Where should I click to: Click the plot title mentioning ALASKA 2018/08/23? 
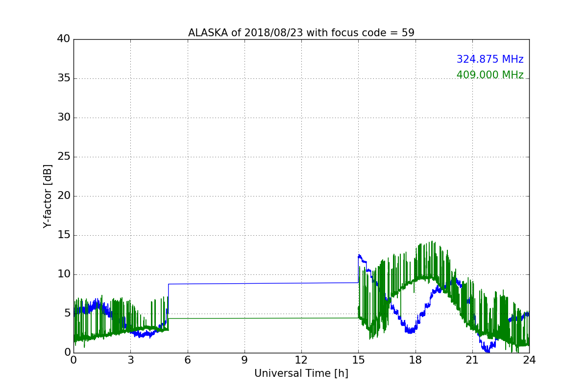point(301,33)
